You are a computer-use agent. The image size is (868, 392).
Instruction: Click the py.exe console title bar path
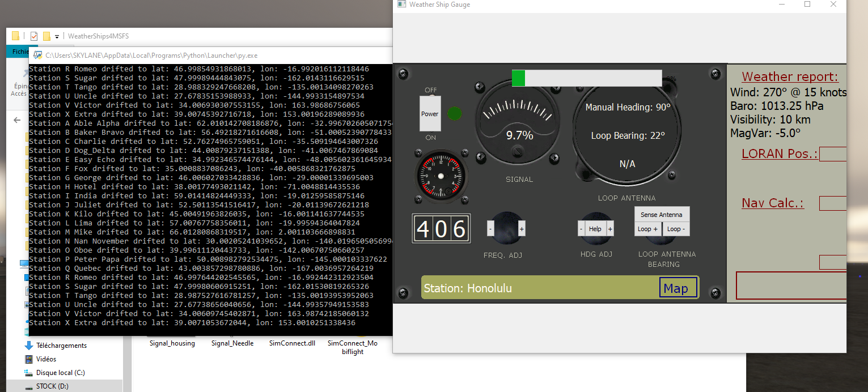151,56
